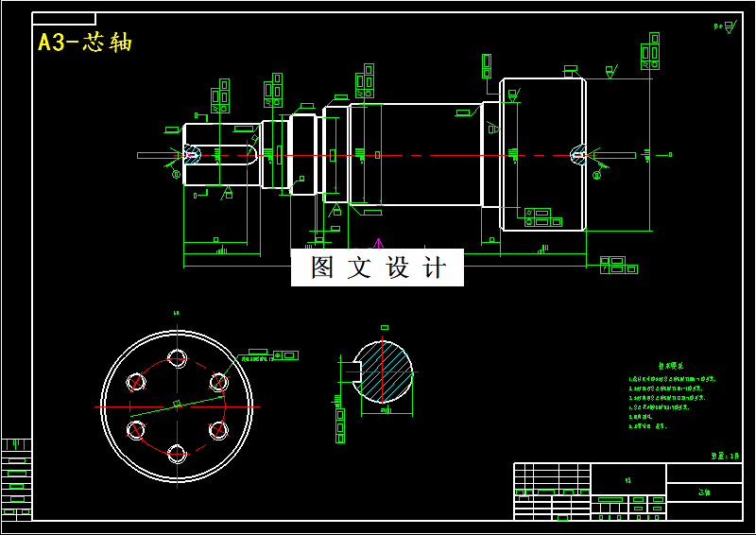This screenshot has width=756, height=535.
Task: Select the "技术要求" heading text
Action: coord(671,366)
